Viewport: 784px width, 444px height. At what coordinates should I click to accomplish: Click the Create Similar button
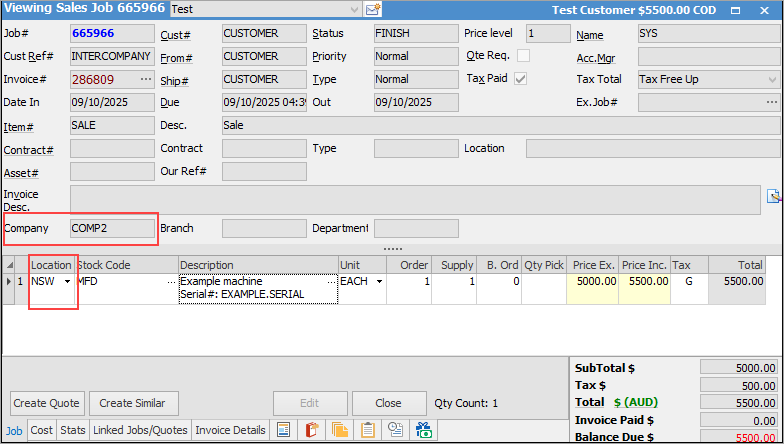133,403
